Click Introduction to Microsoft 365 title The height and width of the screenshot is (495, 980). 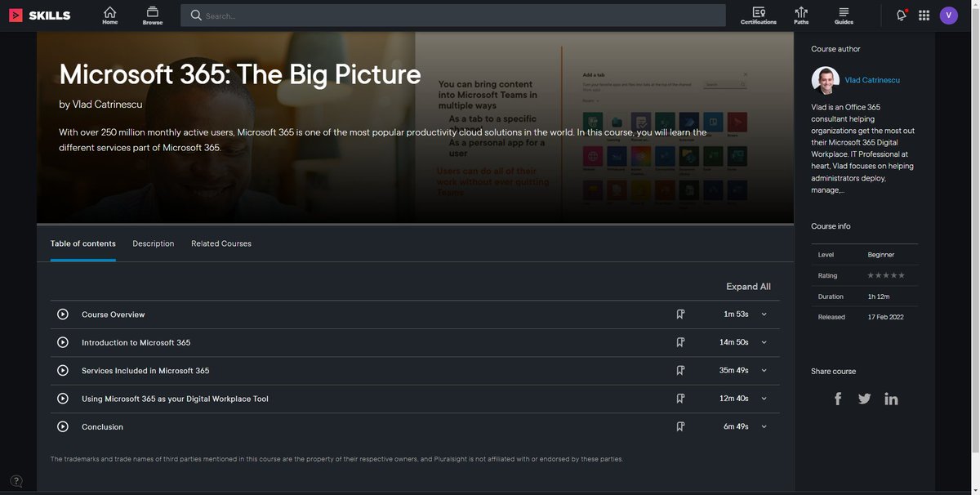click(136, 342)
